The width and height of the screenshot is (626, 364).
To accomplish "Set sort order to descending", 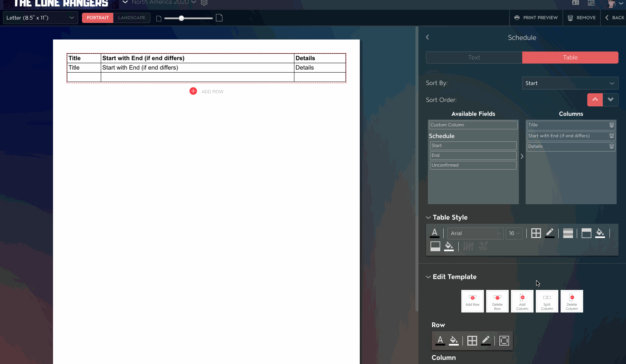I will tap(611, 100).
